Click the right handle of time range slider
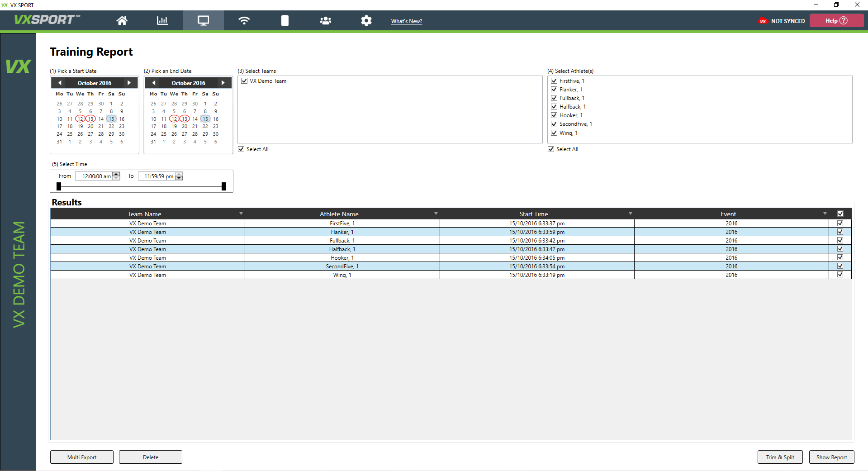Viewport: 868px width, 471px height. [224, 186]
